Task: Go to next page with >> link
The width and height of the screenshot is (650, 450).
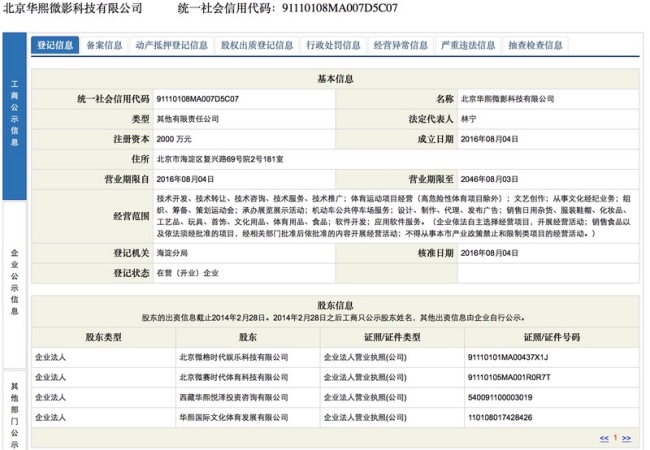Action: [626, 438]
